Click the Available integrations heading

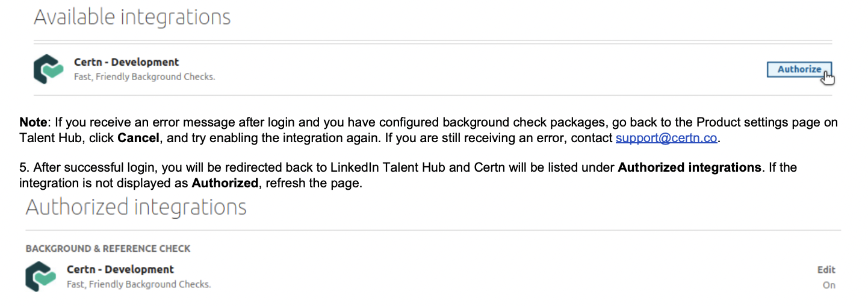click(132, 17)
